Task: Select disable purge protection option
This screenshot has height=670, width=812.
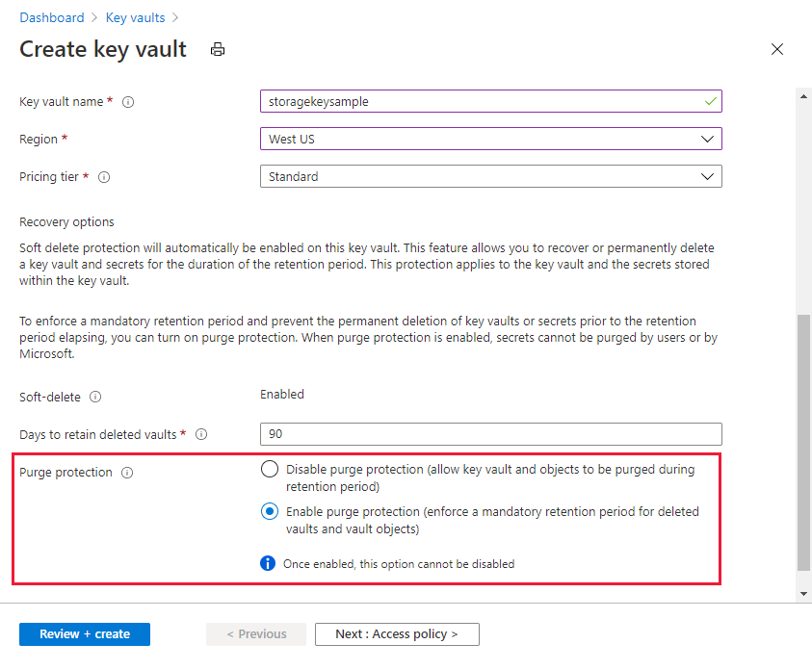Action: coord(270,469)
